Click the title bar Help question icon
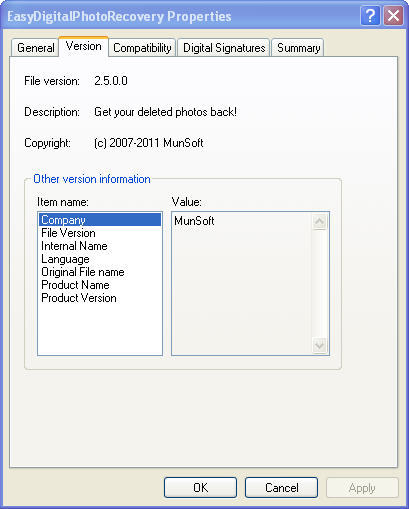Viewport: 409px width, 509px height. [x=370, y=16]
